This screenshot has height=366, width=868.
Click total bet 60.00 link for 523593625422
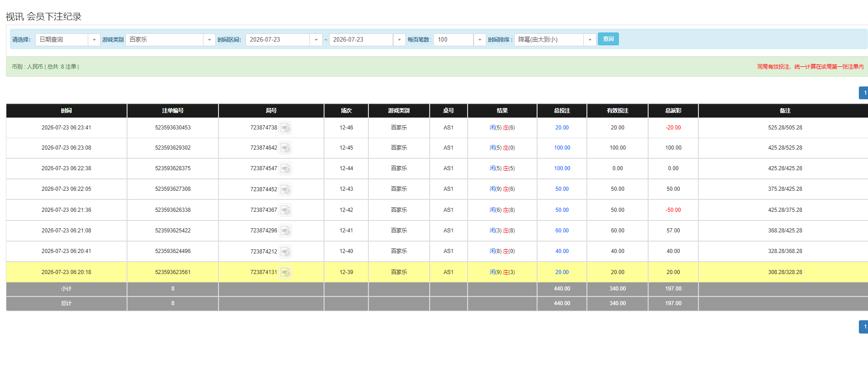562,231
